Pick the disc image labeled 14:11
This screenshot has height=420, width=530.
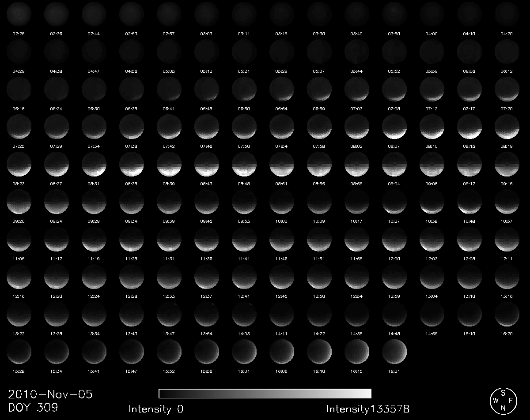[282, 313]
